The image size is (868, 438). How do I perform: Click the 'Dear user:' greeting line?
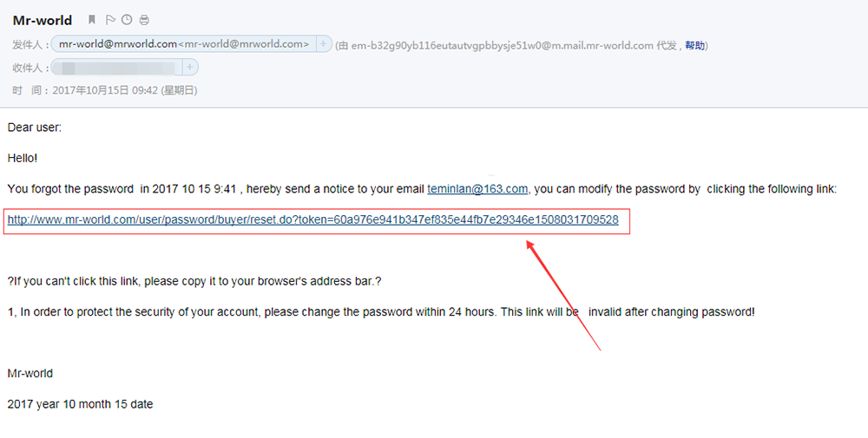35,127
